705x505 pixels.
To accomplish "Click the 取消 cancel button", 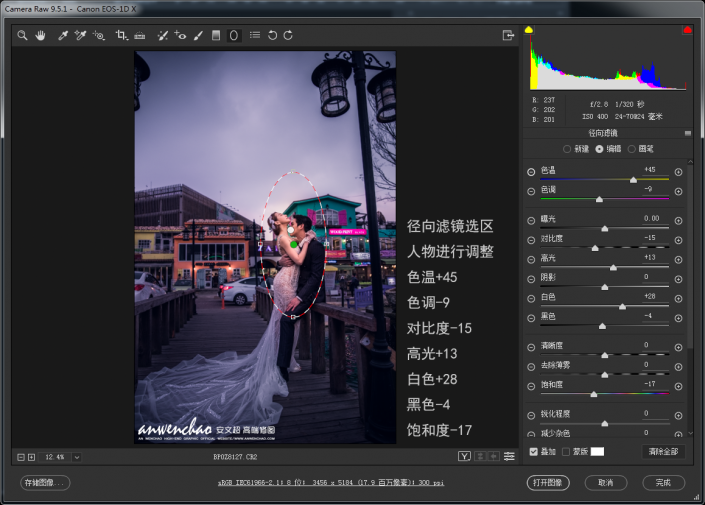I will 606,483.
